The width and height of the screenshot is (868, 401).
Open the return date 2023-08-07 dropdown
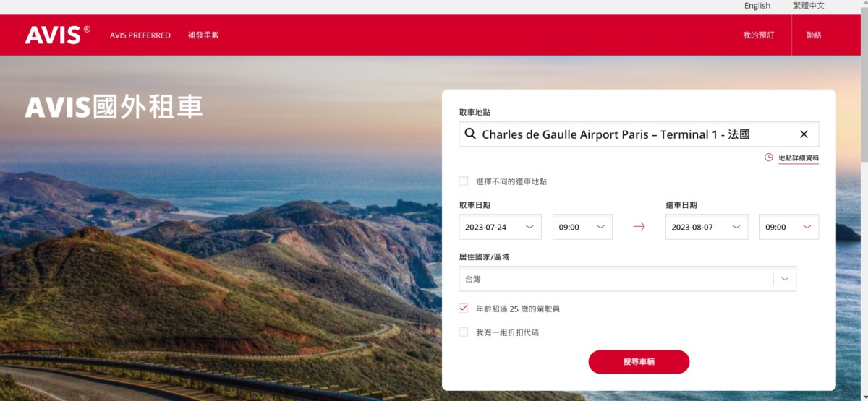(707, 227)
